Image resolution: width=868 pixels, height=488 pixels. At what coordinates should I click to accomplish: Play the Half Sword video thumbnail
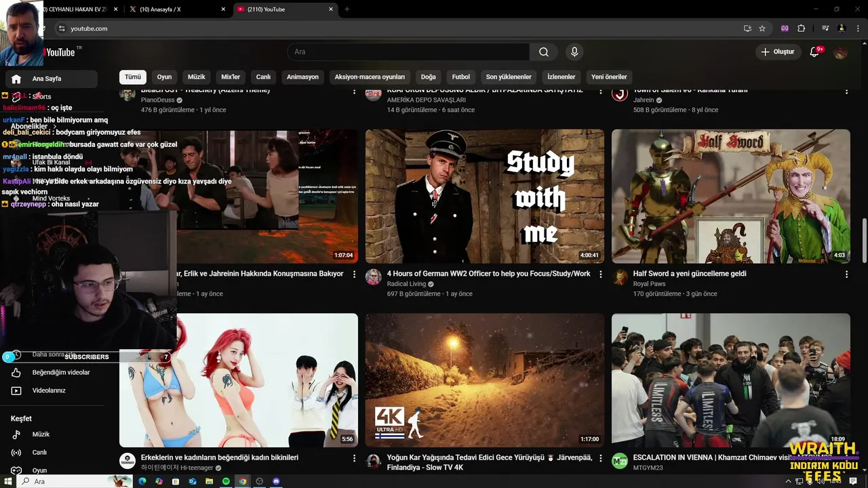click(x=731, y=197)
